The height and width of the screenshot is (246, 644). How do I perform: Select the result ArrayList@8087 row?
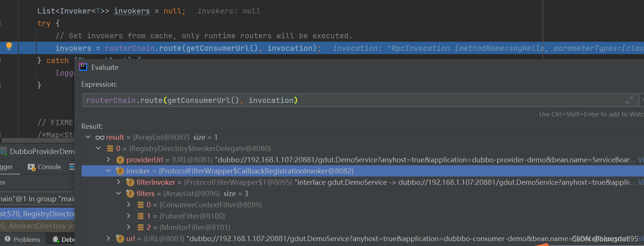[363, 137]
